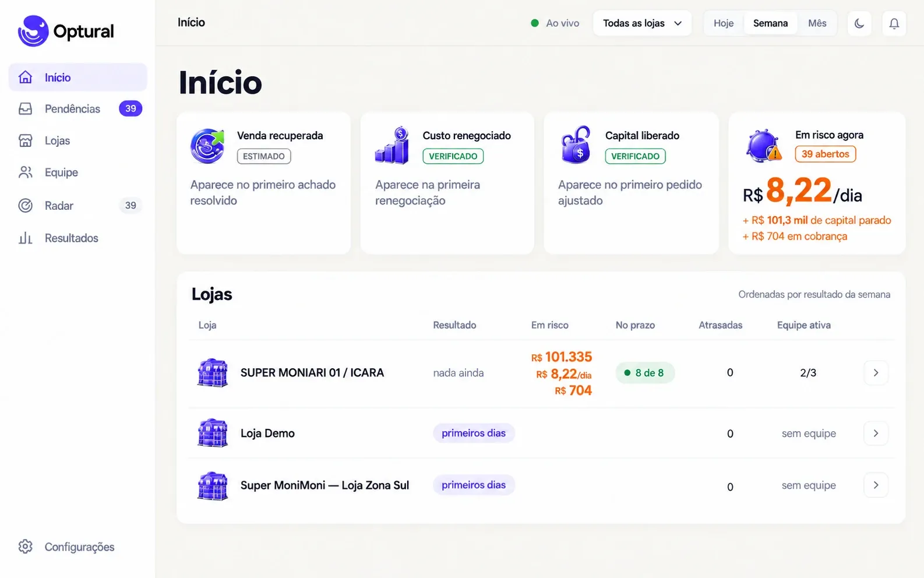Expand the SUPER MONIARI 01 / ICARA row chevron
Screen dimensions: 924x578
click(876, 373)
